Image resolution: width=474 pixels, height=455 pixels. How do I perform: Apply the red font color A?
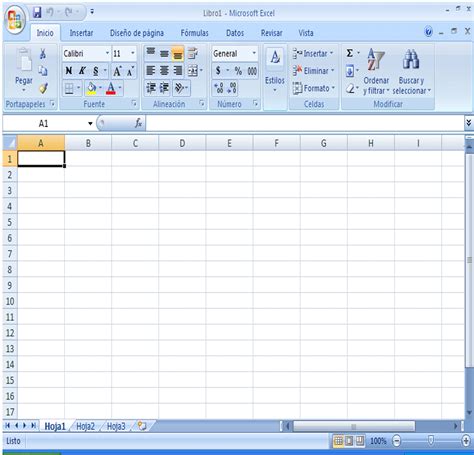(111, 88)
